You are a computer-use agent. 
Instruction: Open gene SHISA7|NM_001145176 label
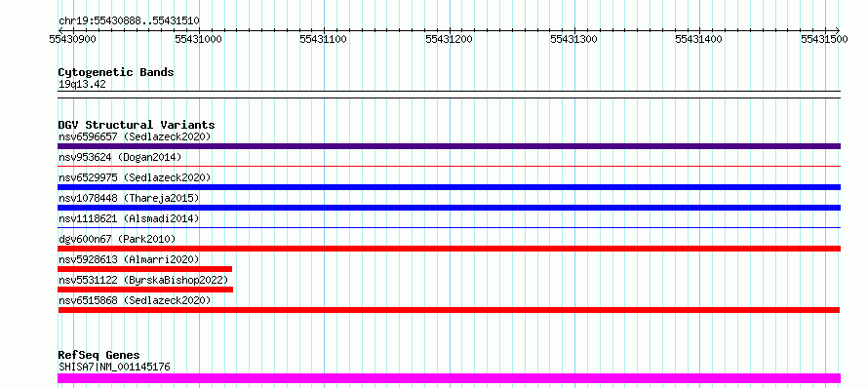tap(114, 367)
